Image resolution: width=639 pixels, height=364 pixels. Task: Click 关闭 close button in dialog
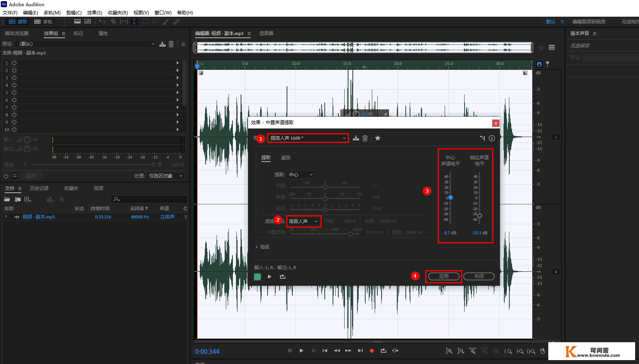[479, 276]
